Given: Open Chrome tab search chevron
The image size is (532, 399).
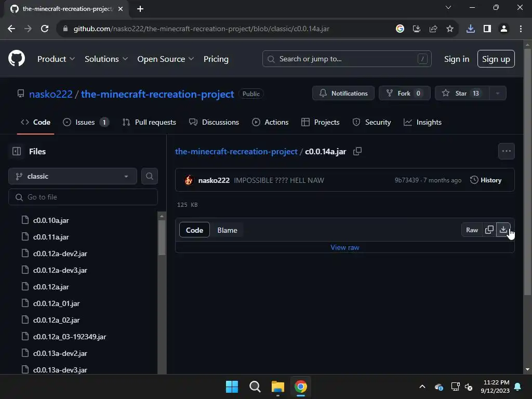Looking at the screenshot, I should [448, 7].
